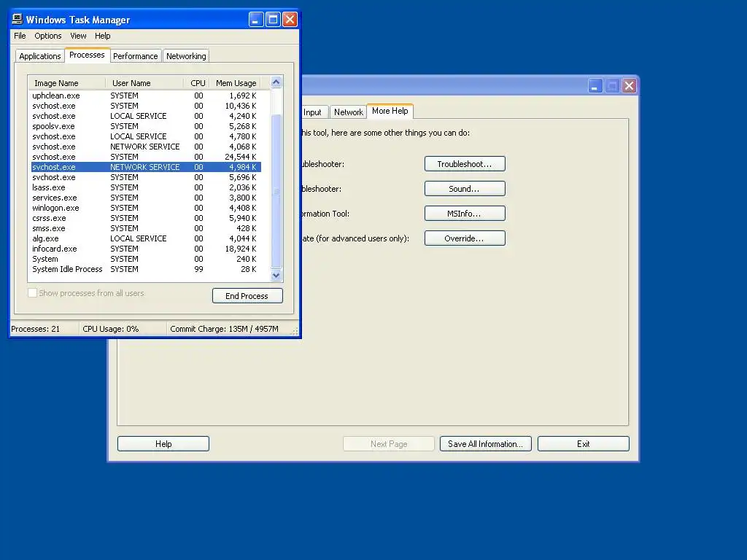Minimize the Windows Task Manager window

[256, 20]
